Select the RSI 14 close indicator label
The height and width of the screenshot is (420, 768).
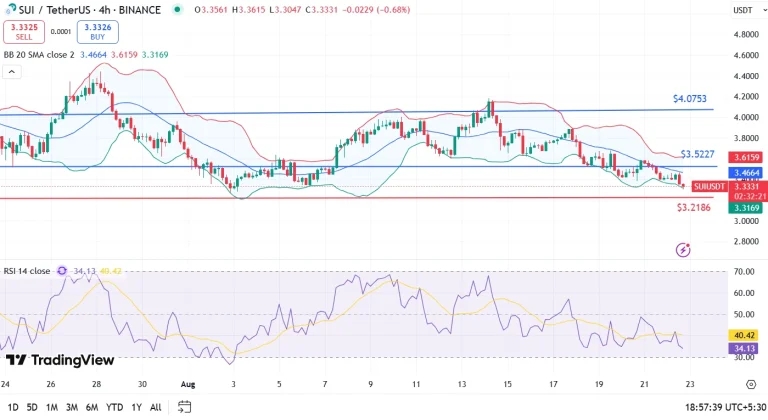[x=27, y=270]
